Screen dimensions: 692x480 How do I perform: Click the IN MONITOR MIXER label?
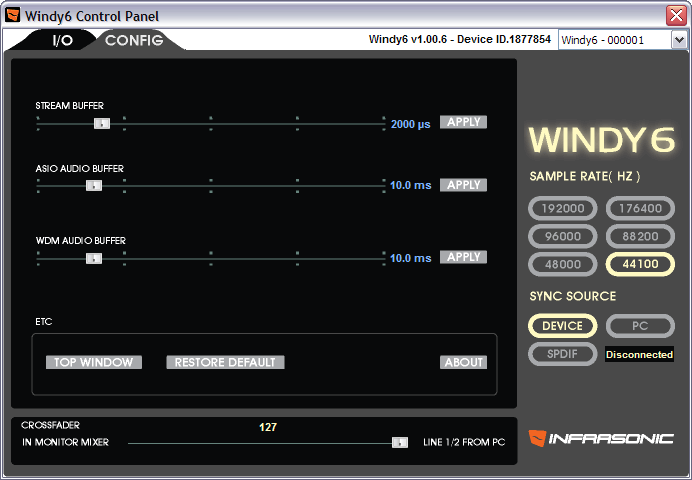click(65, 442)
